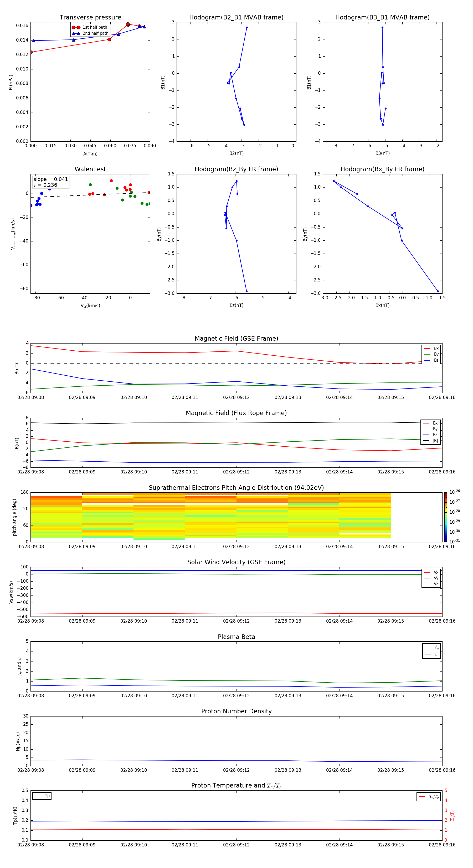The width and height of the screenshot is (473, 868).
Task: Click the Proton Number Density title
Action: click(x=236, y=711)
